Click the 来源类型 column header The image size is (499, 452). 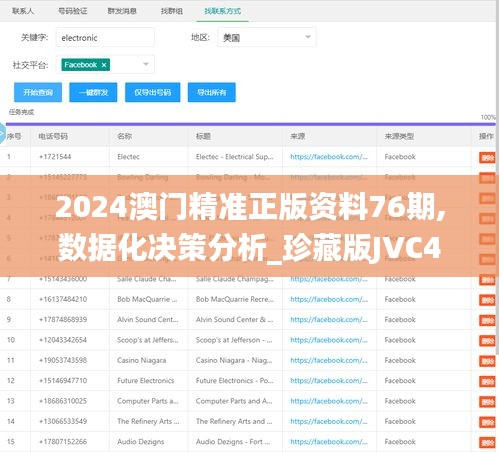tap(399, 136)
